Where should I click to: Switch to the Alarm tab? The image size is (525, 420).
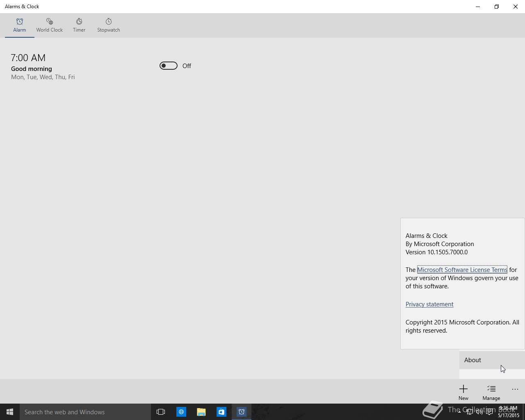(x=19, y=25)
